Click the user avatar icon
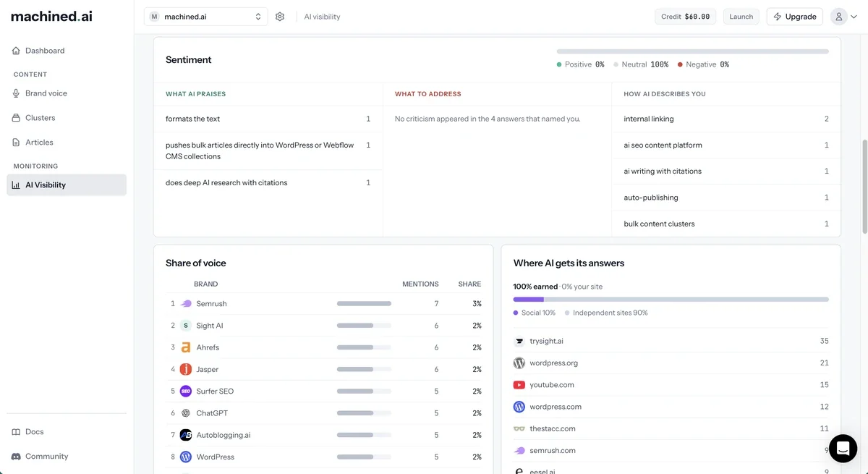This screenshot has width=868, height=474. 838,17
